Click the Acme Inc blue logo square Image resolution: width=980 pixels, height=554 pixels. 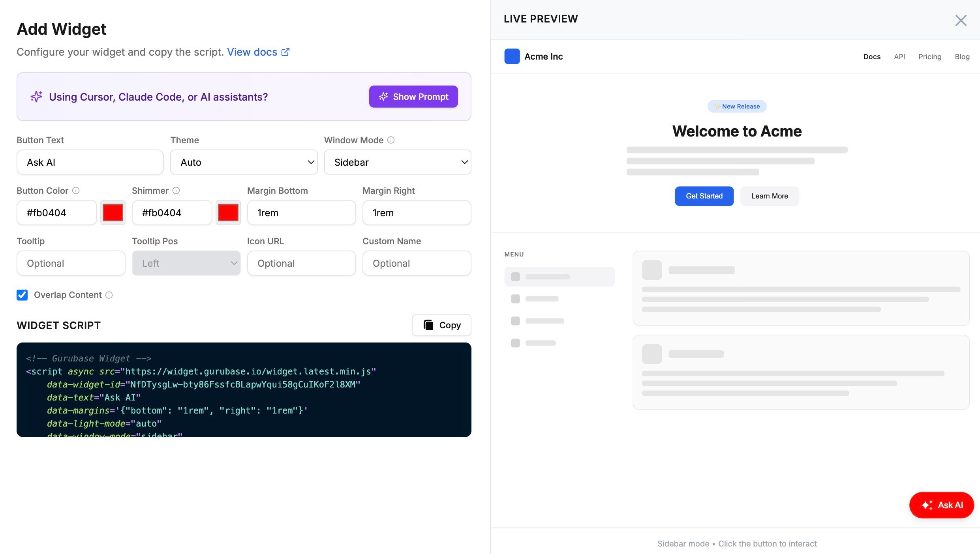coord(512,56)
